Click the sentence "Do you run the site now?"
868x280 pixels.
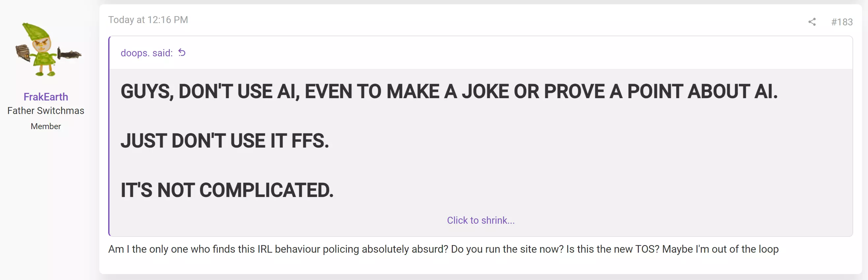(x=507, y=249)
